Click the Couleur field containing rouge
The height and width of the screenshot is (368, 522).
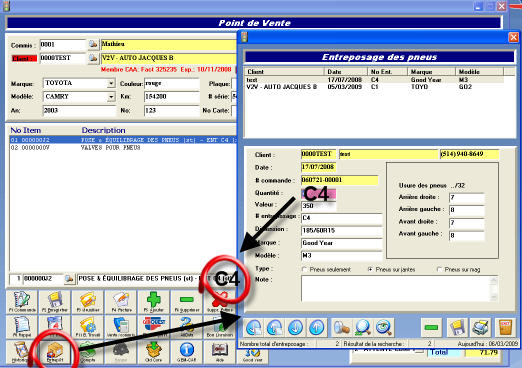[172, 83]
